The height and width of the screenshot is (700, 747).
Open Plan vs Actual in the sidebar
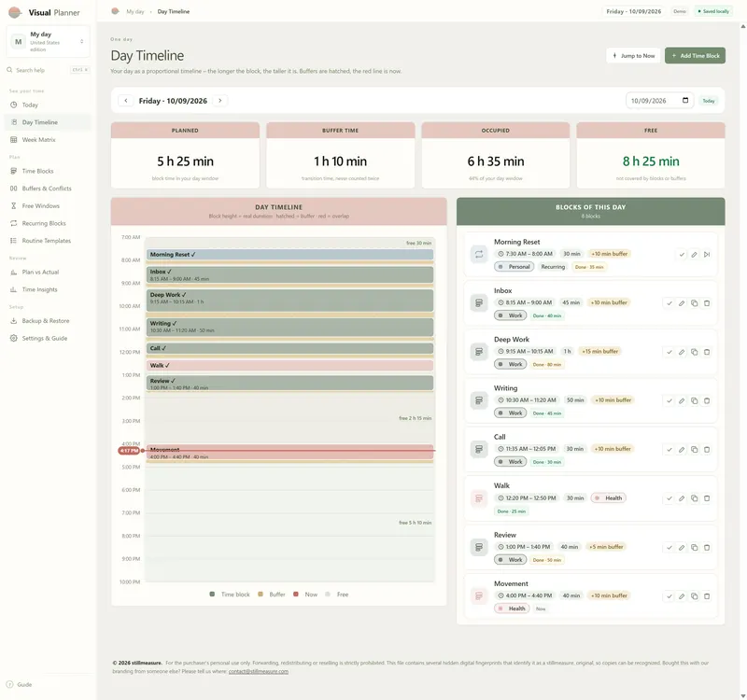click(47, 273)
